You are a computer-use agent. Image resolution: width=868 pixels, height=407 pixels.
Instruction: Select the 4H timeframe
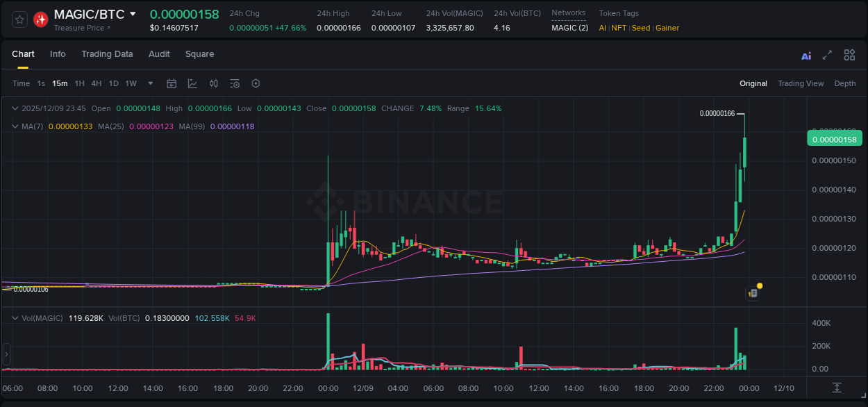tap(97, 83)
